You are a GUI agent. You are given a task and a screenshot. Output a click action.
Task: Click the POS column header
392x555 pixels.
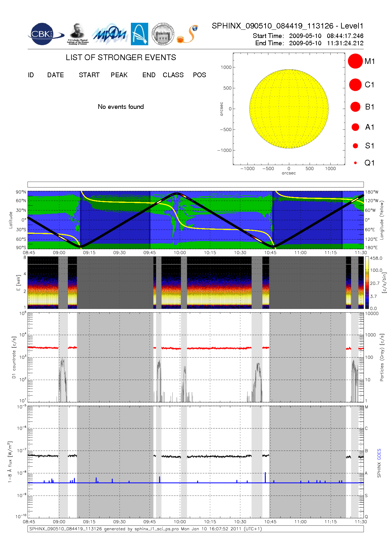point(199,75)
